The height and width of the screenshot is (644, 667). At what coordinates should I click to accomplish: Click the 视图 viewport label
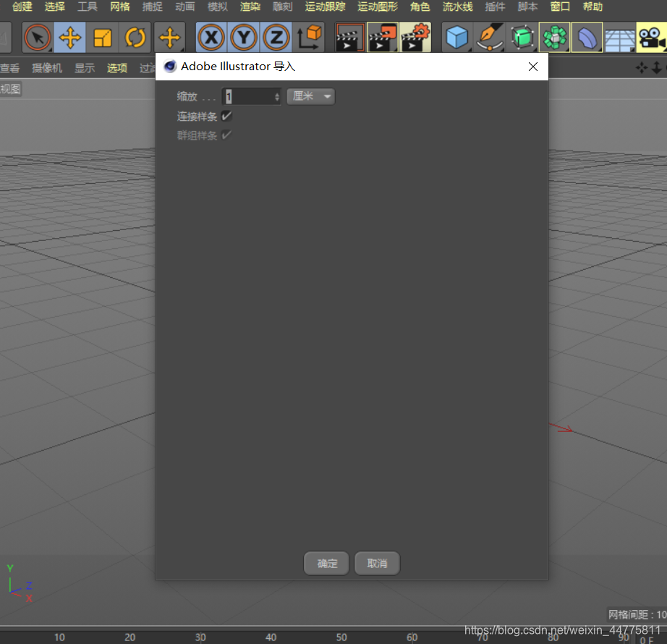tap(10, 89)
